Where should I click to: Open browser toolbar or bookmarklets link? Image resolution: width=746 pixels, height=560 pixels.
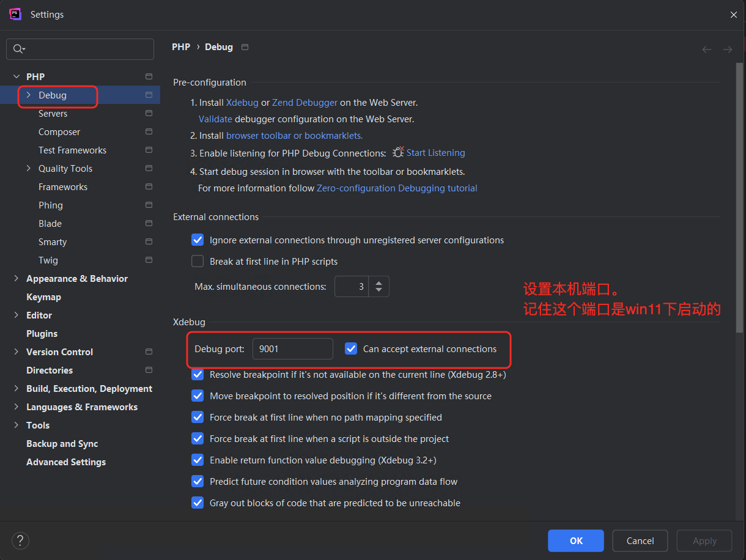(x=294, y=136)
